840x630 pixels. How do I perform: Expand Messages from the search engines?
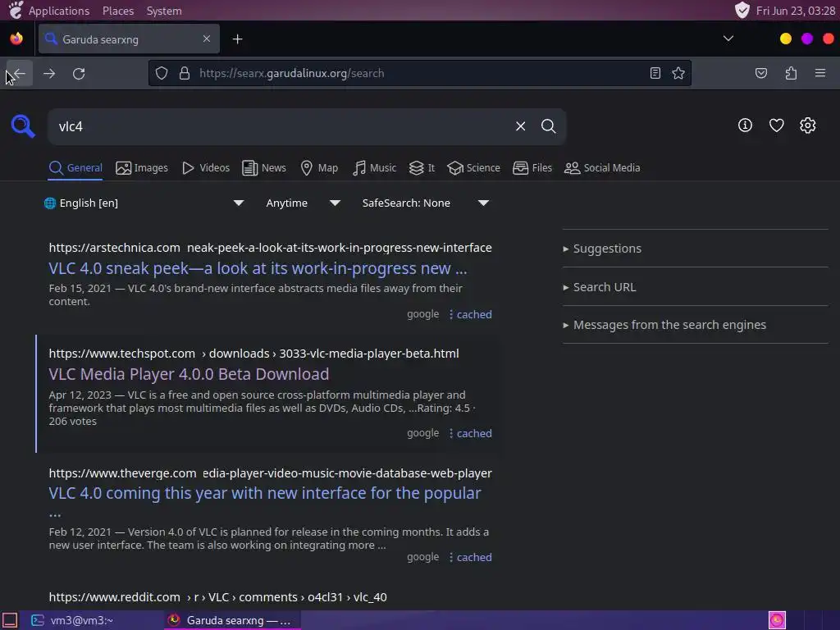coord(664,325)
